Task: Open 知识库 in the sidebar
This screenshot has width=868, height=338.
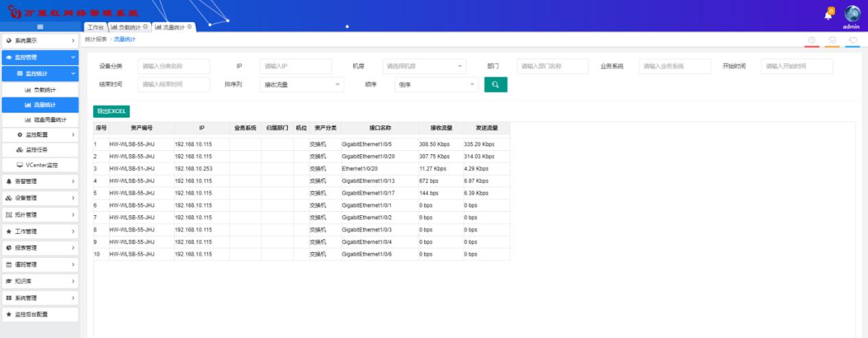Action: tap(40, 281)
